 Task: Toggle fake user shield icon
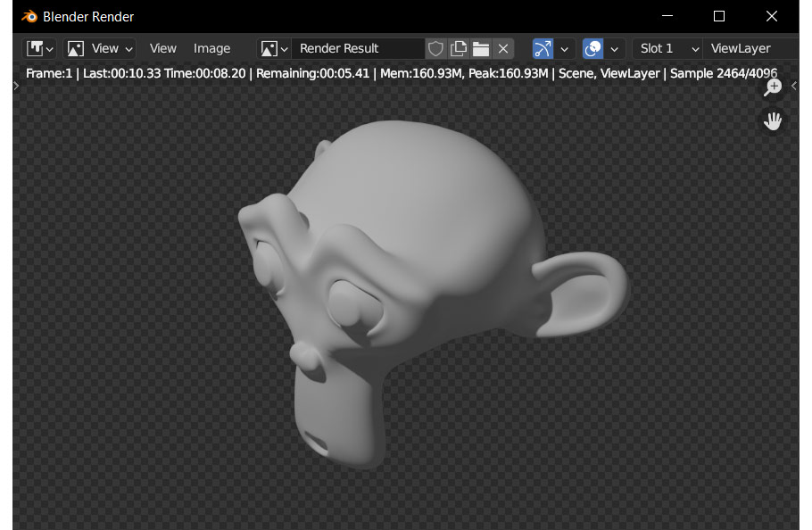[x=435, y=48]
